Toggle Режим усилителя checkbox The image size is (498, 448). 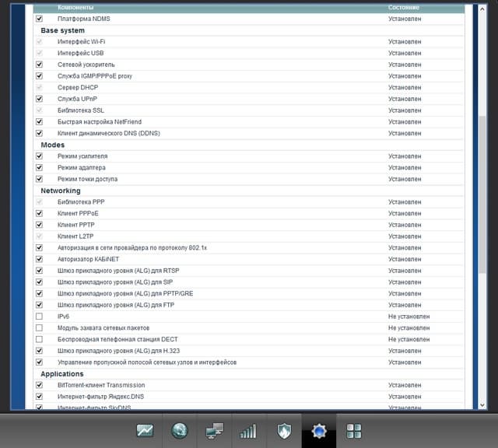click(39, 156)
